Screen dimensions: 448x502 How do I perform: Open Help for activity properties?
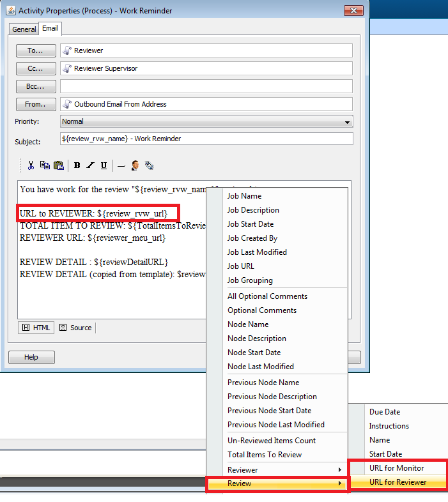point(31,357)
